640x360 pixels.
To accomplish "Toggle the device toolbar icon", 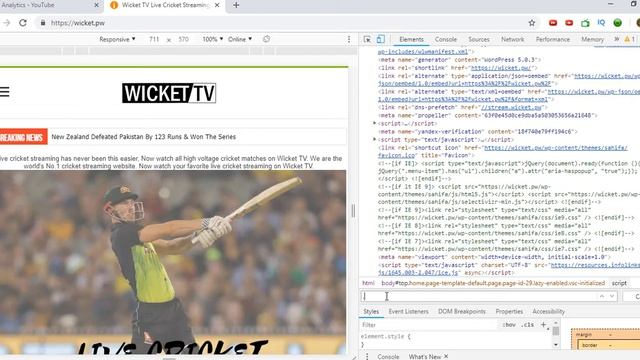I will coord(380,39).
